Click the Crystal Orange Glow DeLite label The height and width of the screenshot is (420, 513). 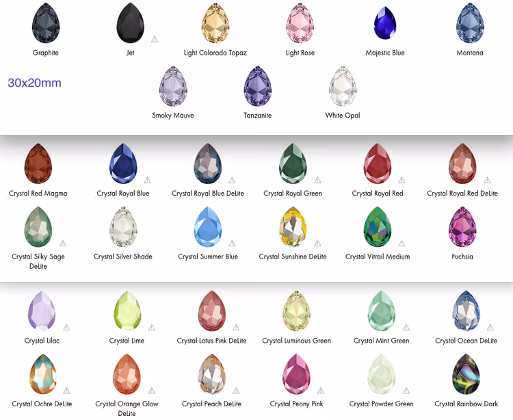point(127,408)
